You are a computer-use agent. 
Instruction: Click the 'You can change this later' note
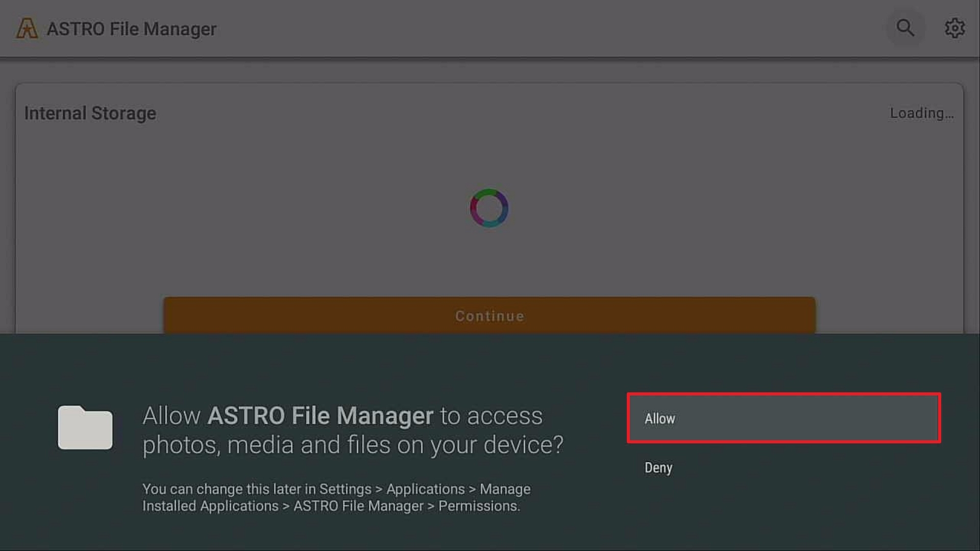(336, 497)
